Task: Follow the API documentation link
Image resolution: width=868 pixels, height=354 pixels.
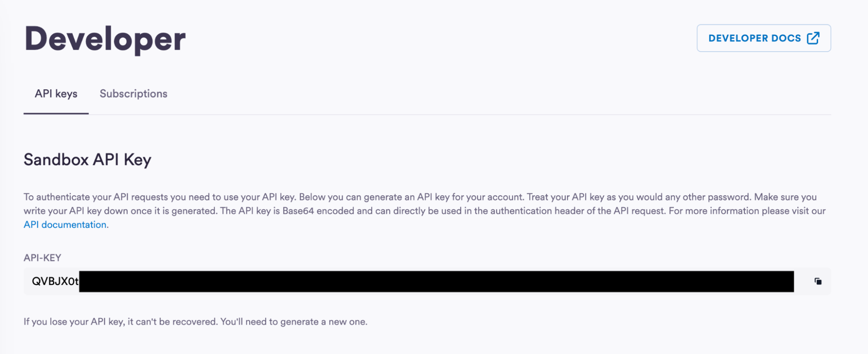Action: tap(65, 225)
